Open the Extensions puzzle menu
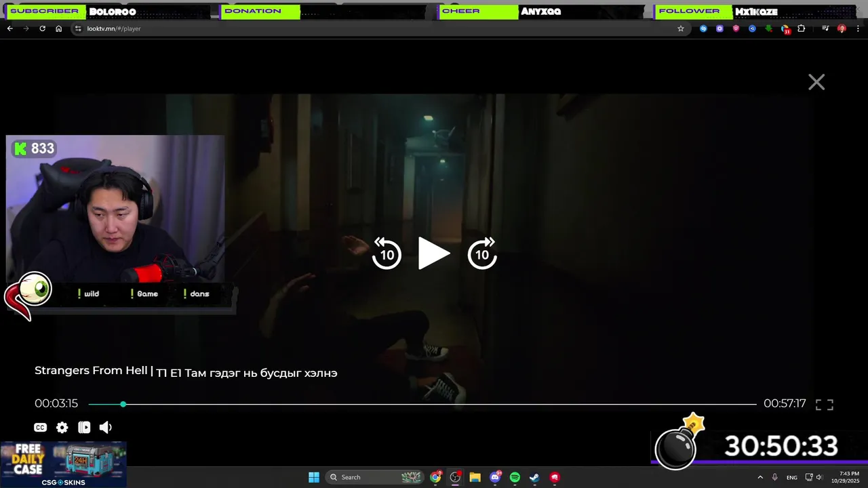The width and height of the screenshot is (868, 488). point(802,28)
